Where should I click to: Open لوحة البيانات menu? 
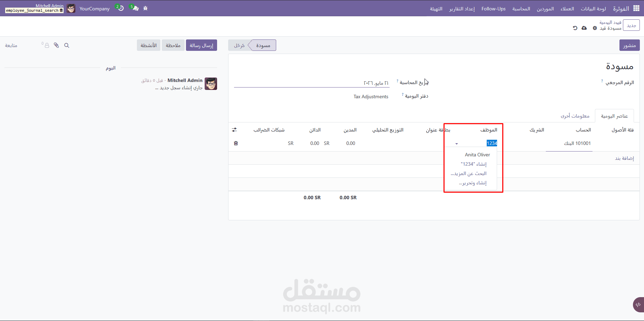point(593,9)
